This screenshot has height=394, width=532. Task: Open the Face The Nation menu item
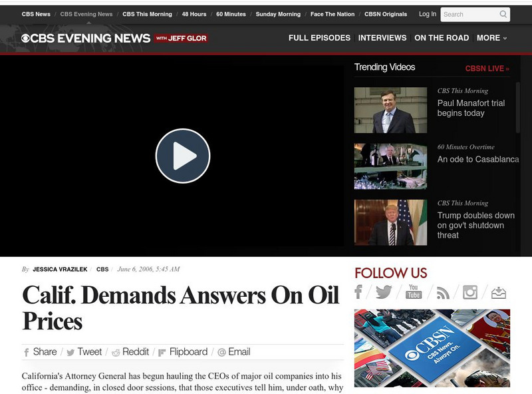(x=332, y=13)
